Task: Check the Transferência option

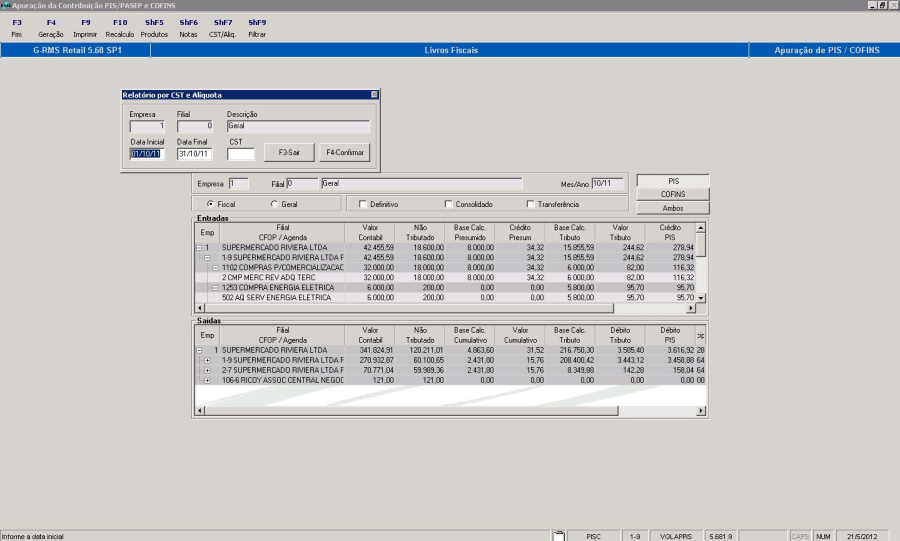Action: (x=530, y=204)
